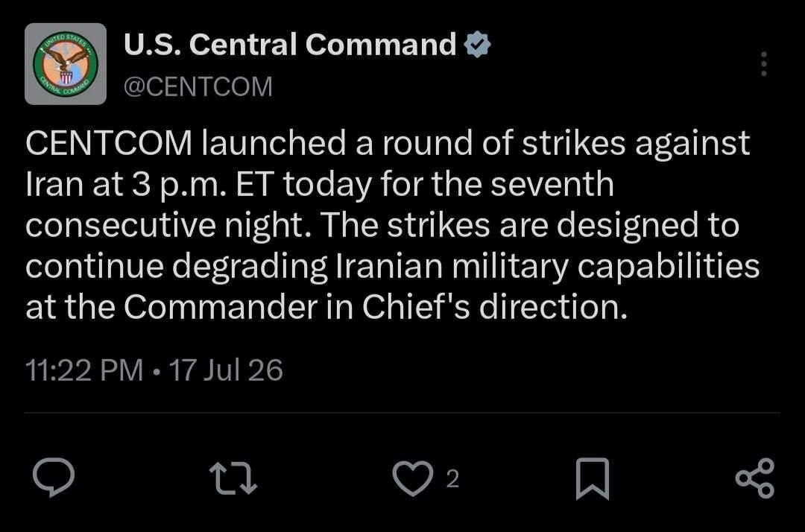View who liked via the 2 count
Viewport: 805px width, 532px height.
click(452, 479)
